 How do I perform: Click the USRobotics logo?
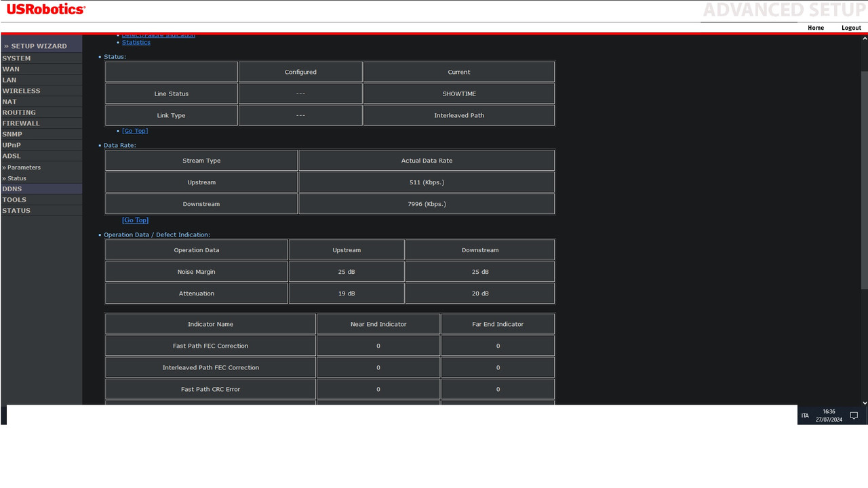pos(46,9)
